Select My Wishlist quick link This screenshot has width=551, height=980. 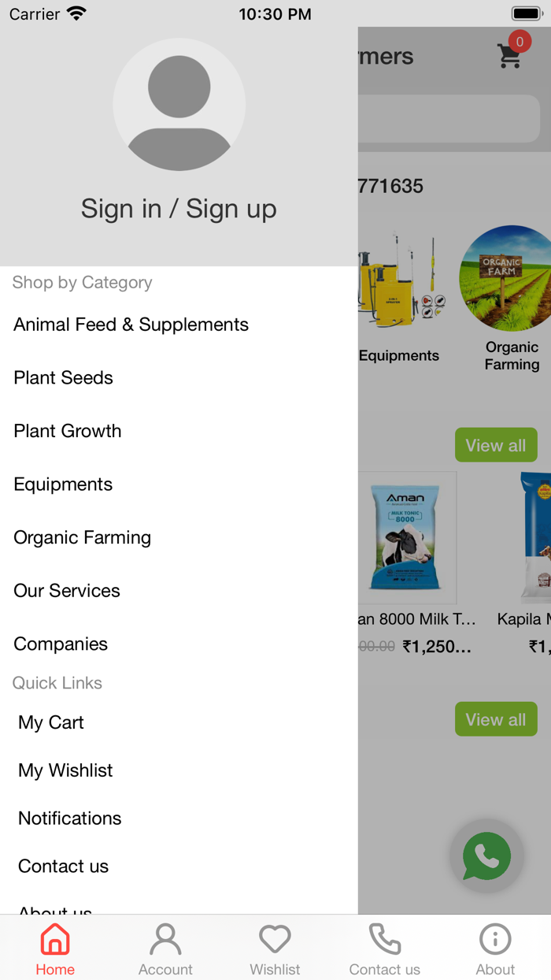click(x=65, y=770)
